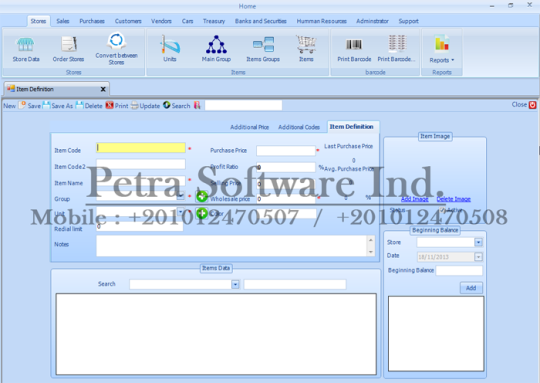Select the Item Definition form tab
This screenshot has height=383, width=540.
352,126
